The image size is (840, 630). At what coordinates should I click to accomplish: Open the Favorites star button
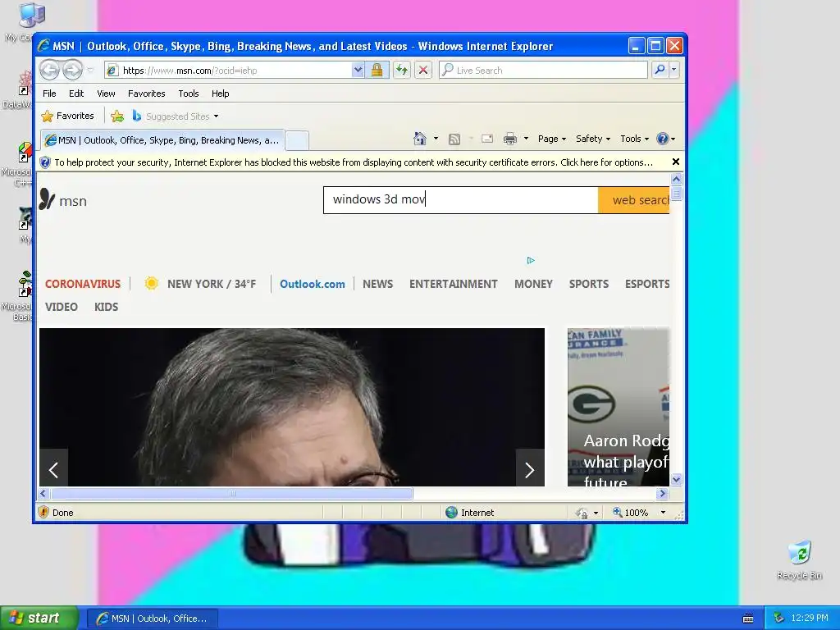[x=67, y=116]
